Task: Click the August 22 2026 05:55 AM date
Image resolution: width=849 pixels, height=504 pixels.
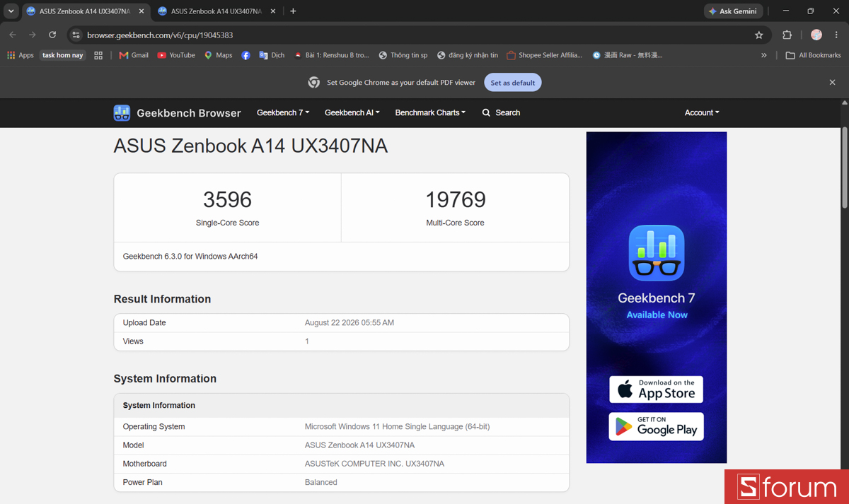Action: (x=350, y=323)
